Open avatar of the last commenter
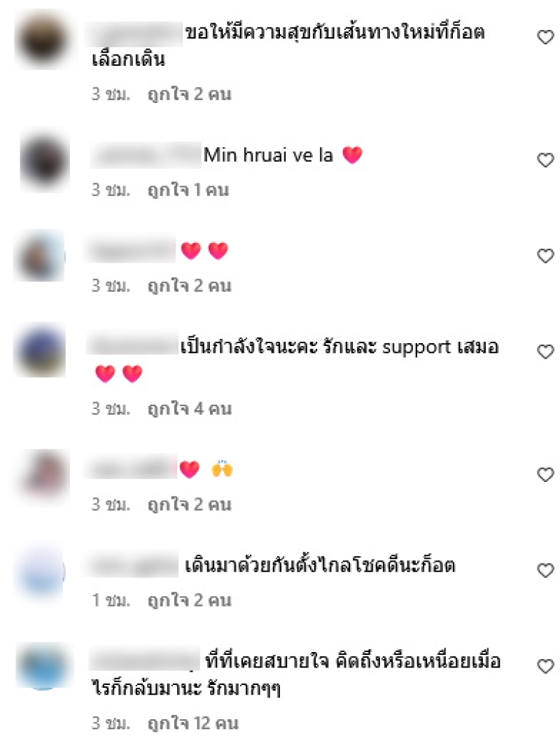Screen dimensions: 560x755 (x=43, y=667)
